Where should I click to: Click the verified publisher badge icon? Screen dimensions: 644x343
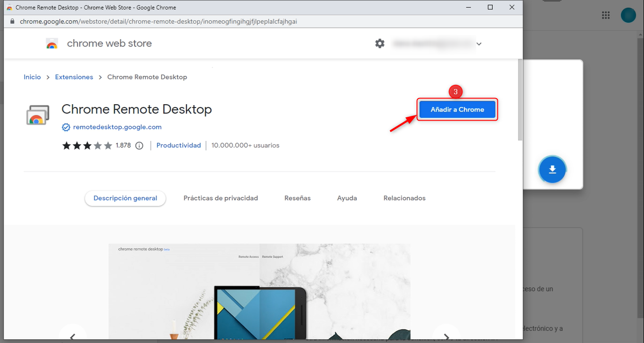[66, 127]
